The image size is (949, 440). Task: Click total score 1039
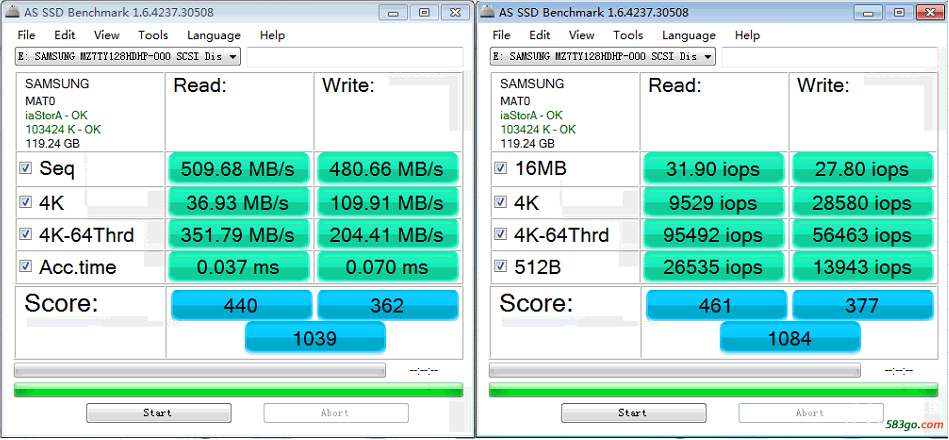315,338
